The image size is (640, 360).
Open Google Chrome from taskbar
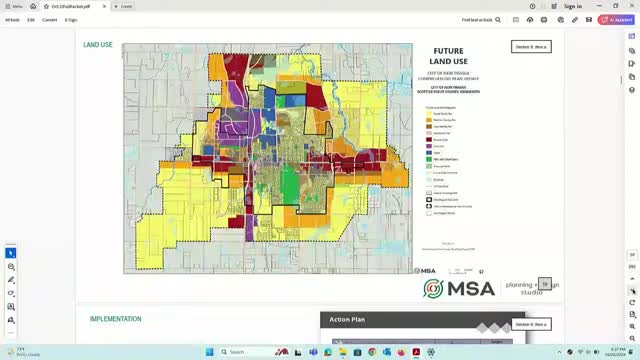pos(372,352)
